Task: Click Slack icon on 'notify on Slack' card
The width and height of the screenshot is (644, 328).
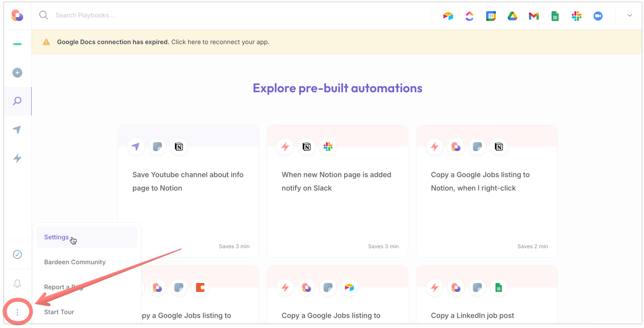Action: pyautogui.click(x=328, y=147)
